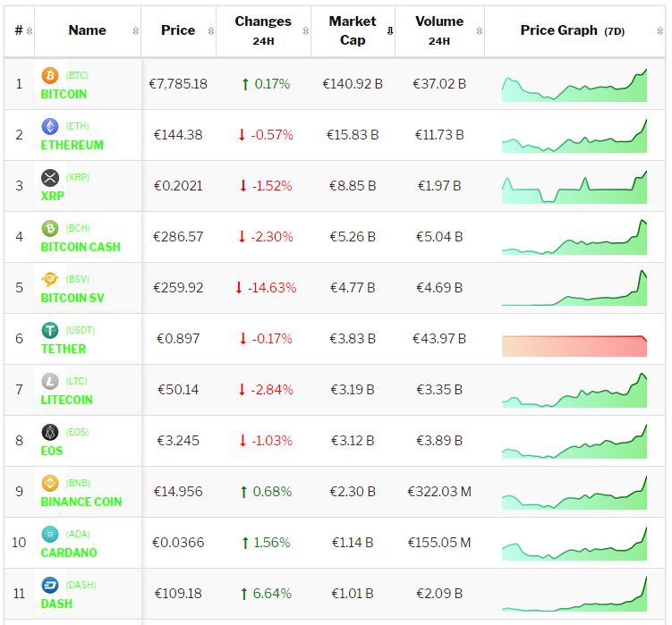Open the BITCOIN CASH link
672x625 pixels.
point(81,247)
